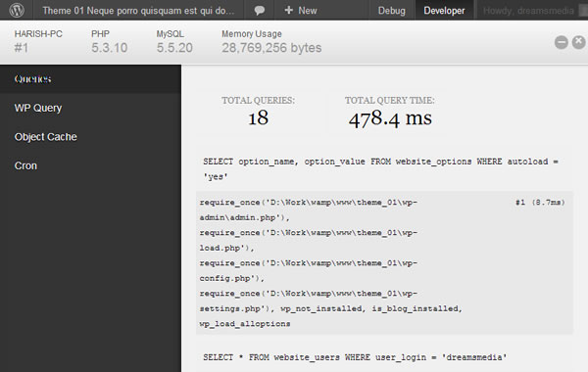Click the Memory Usage 28,769,256 bytes value
This screenshot has height=372, width=588.
[271, 48]
